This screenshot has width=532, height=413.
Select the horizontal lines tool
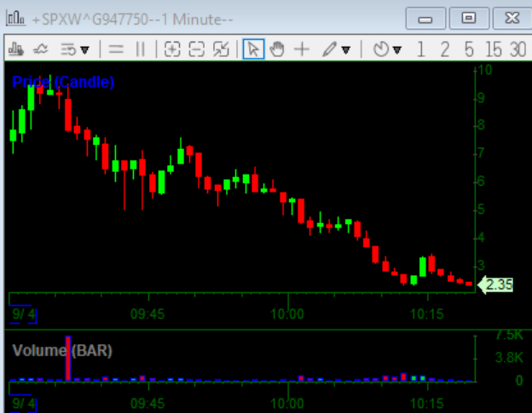point(116,49)
